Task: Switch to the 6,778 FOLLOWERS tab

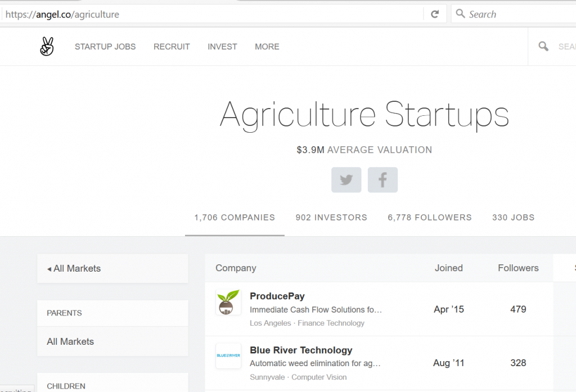Action: [429, 218]
